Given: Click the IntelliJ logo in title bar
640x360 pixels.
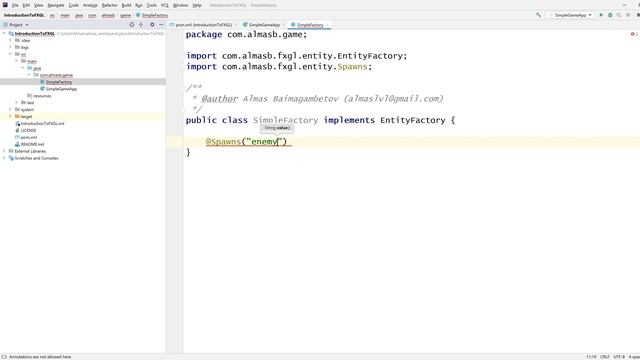Looking at the screenshot, I should [5, 5].
